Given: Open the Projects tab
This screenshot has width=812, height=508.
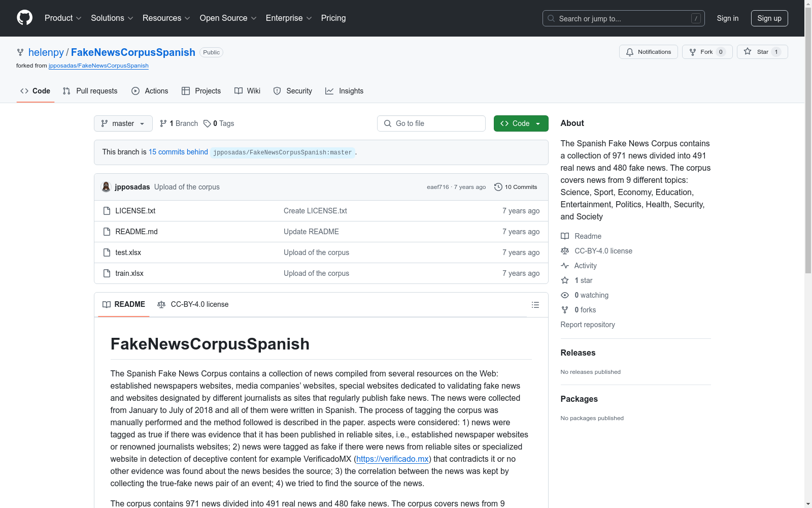Looking at the screenshot, I should coord(201,91).
